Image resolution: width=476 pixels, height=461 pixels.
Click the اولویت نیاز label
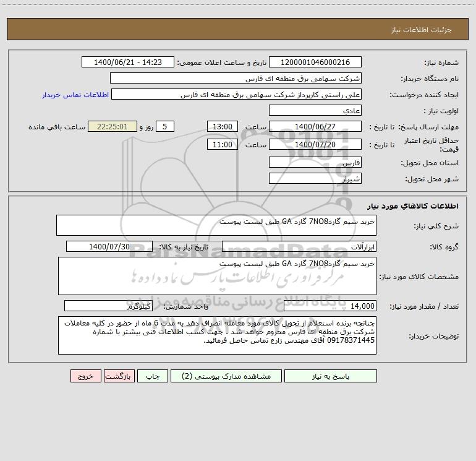click(441, 111)
